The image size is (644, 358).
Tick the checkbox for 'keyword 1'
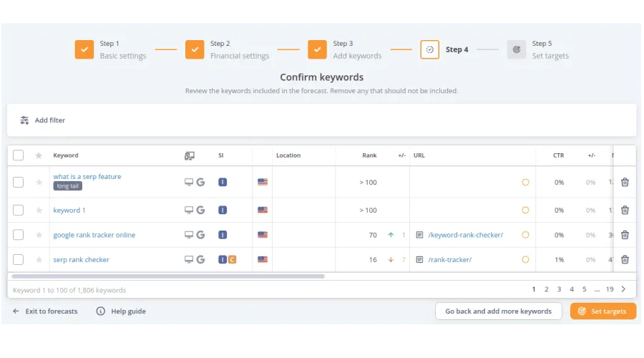point(19,211)
